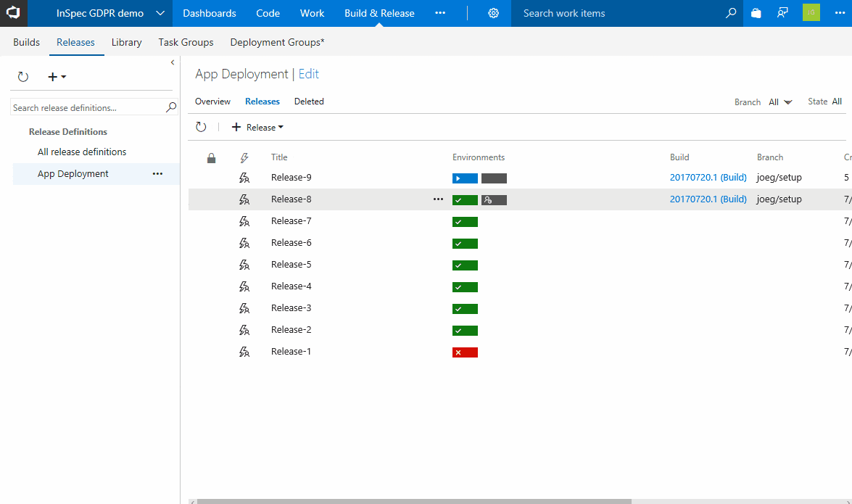Open the settings gear in top bar
The width and height of the screenshot is (852, 504).
493,13
